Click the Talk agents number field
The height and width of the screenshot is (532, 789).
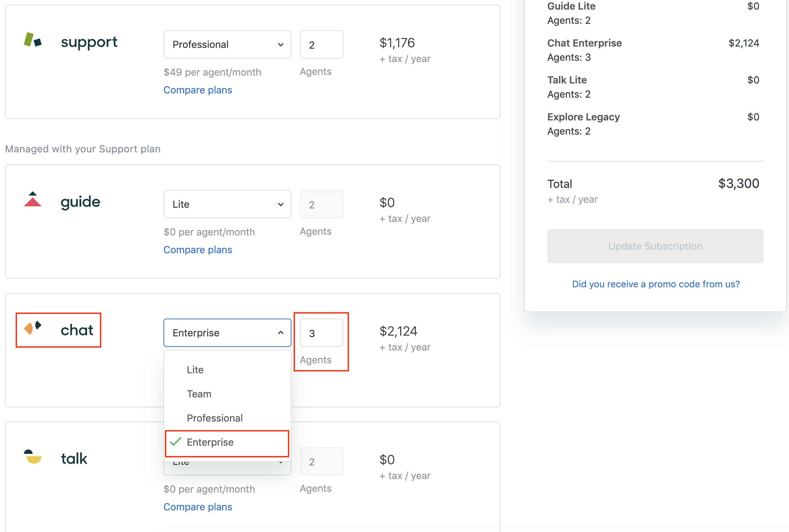pyautogui.click(x=321, y=461)
